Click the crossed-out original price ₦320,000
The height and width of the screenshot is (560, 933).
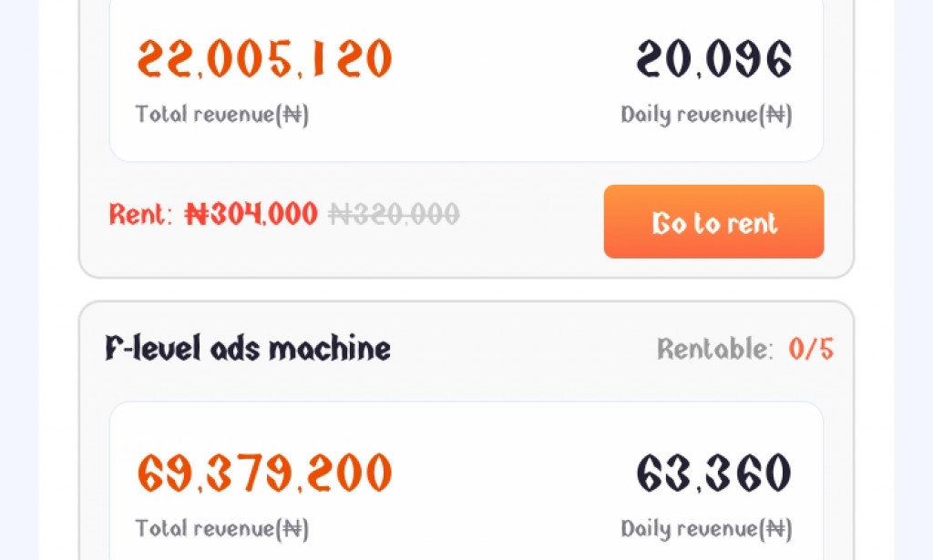(x=394, y=215)
